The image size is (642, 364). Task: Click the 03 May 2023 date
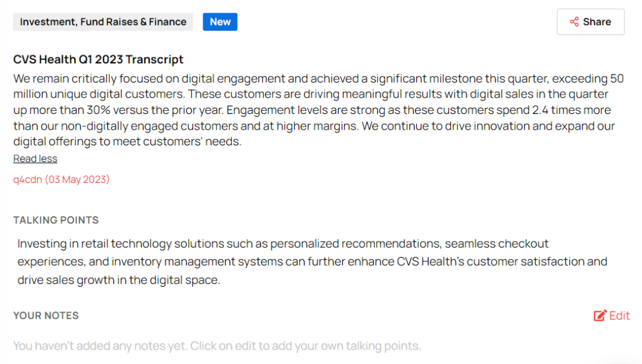77,180
